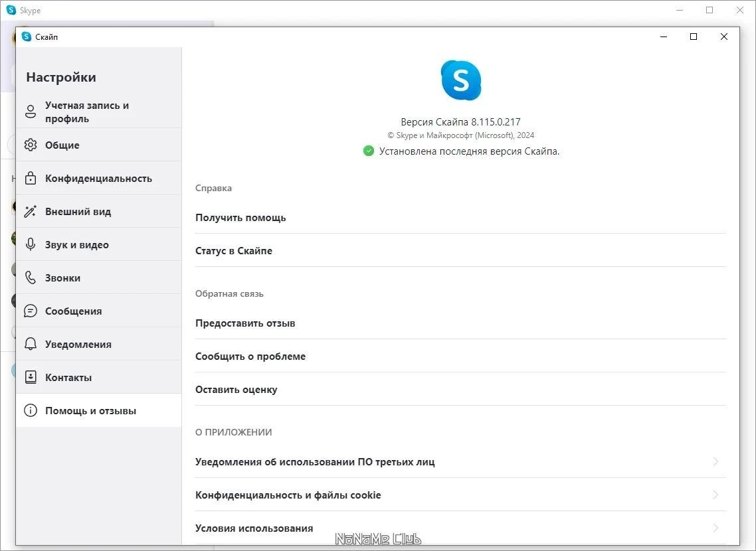Maximize the Скайп settings window
The image size is (756, 551).
tap(694, 37)
